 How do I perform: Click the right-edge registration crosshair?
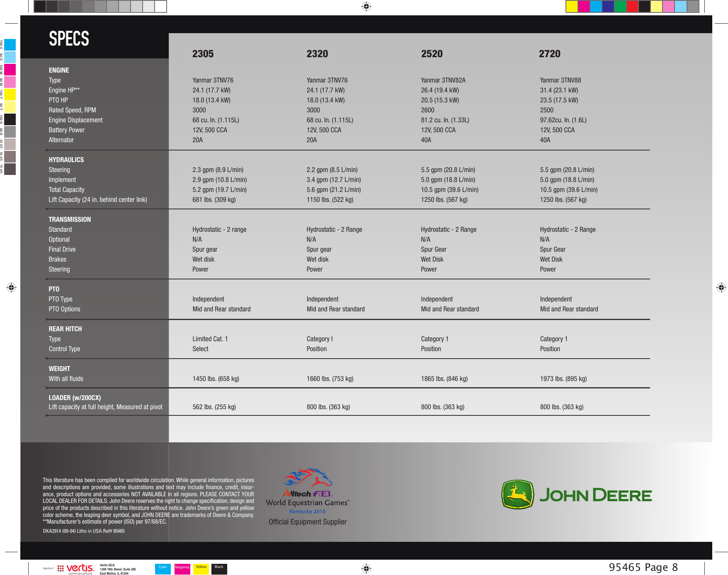(x=721, y=287)
